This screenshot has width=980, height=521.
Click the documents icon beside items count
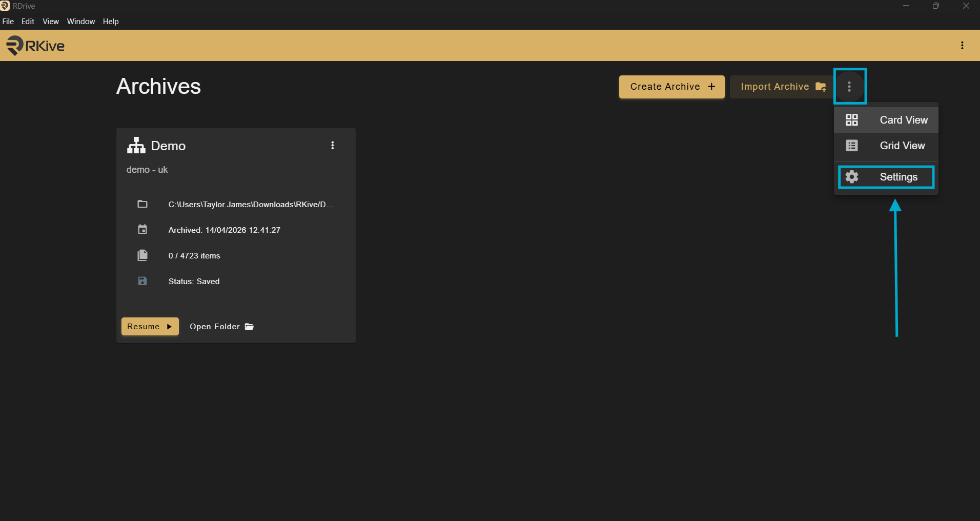click(x=142, y=255)
